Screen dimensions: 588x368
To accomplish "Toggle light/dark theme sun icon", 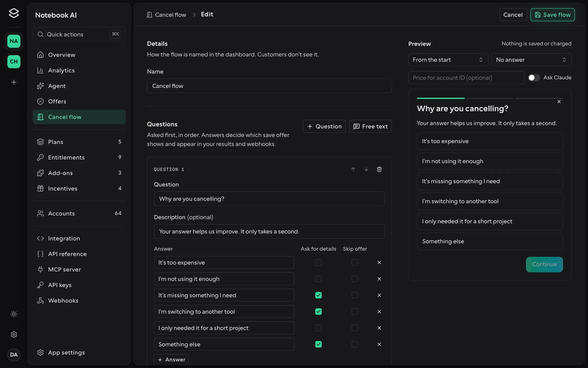I will [14, 314].
